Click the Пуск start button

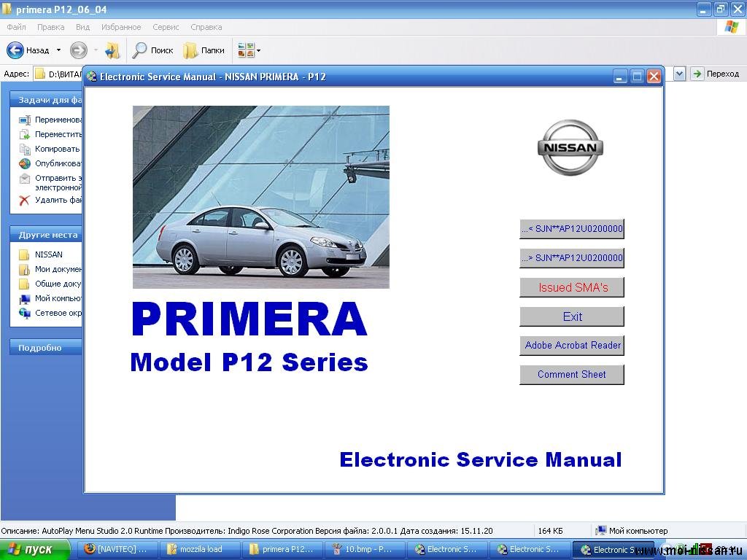point(34,550)
